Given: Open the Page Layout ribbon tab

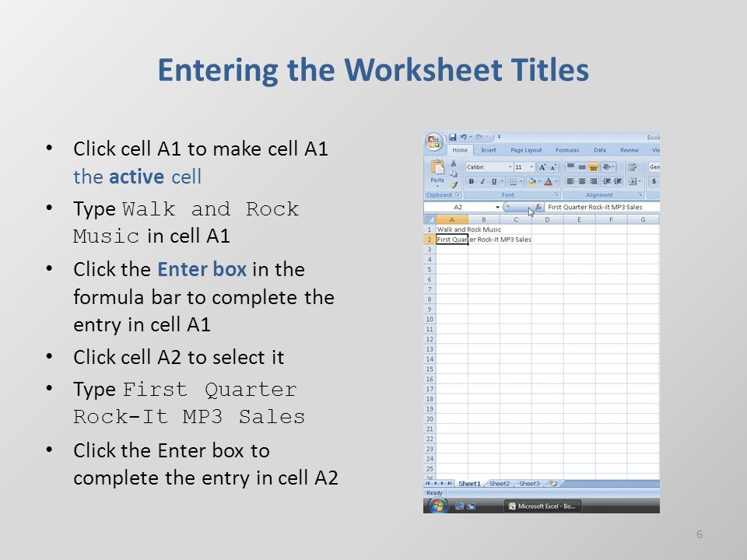Looking at the screenshot, I should (527, 150).
